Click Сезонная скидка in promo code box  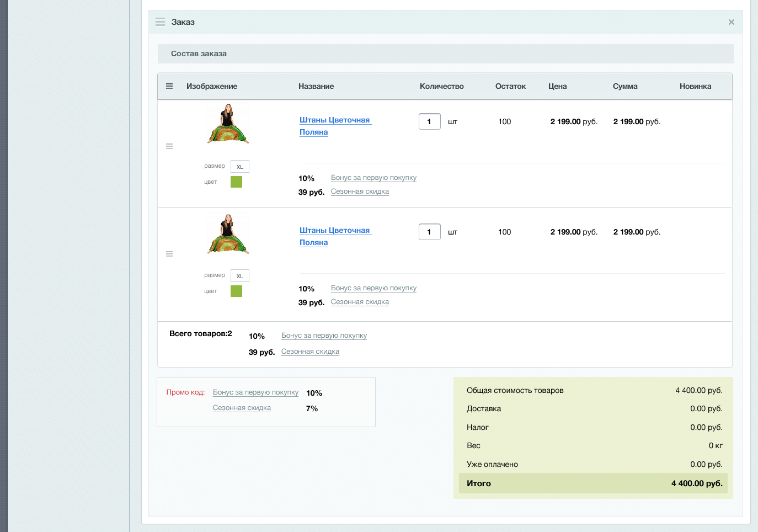tap(242, 408)
